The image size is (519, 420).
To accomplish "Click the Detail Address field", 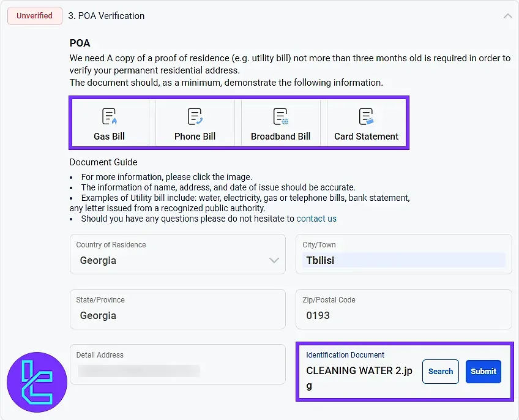I will coord(177,364).
